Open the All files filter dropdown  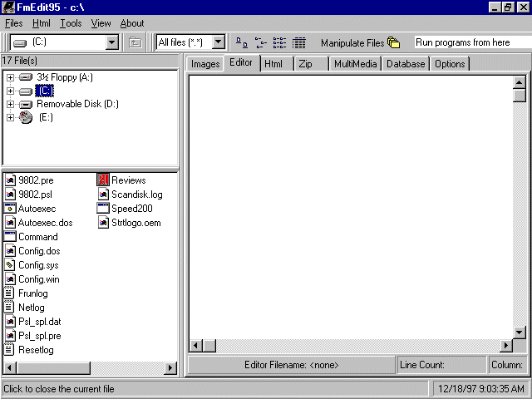click(219, 42)
